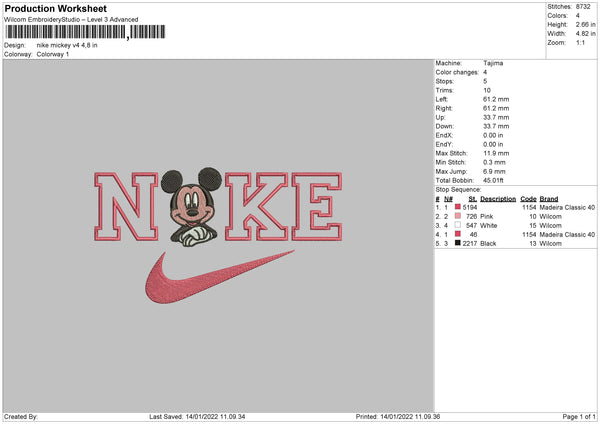Click the Stop Sequence heading
This screenshot has height=424, width=600.
[x=458, y=189]
